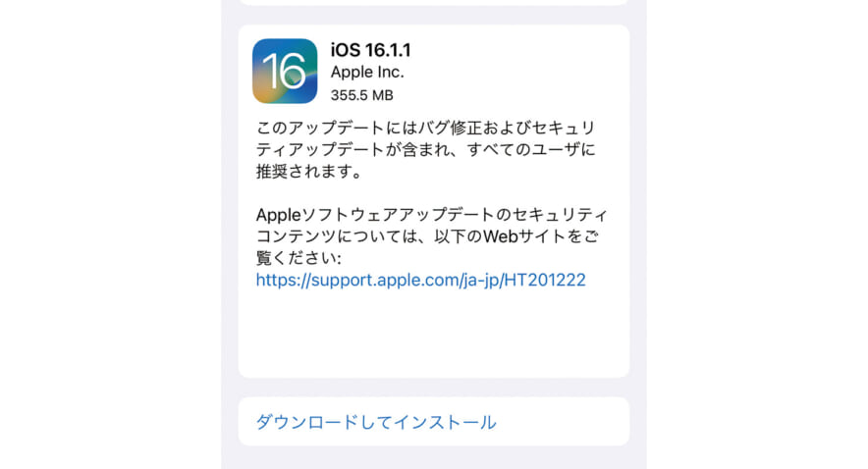Click the 覧ください: text line
The height and width of the screenshot is (469, 868).
coord(298,258)
